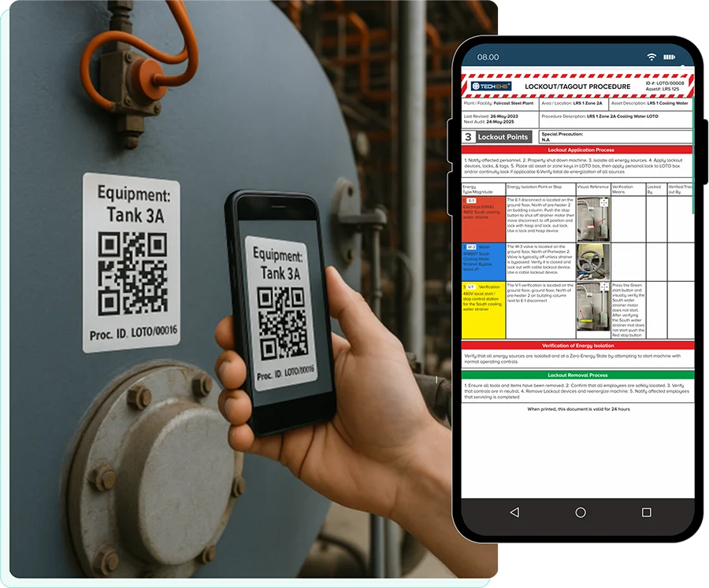
Task: Open the V-1 row visual reference photo
Action: point(593,306)
